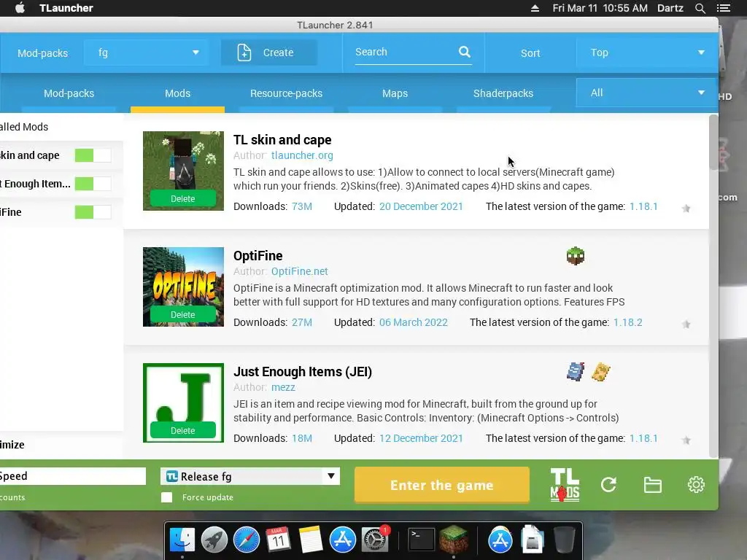Open the Maps tab
Screen dimensions: 747x560
coord(395,93)
